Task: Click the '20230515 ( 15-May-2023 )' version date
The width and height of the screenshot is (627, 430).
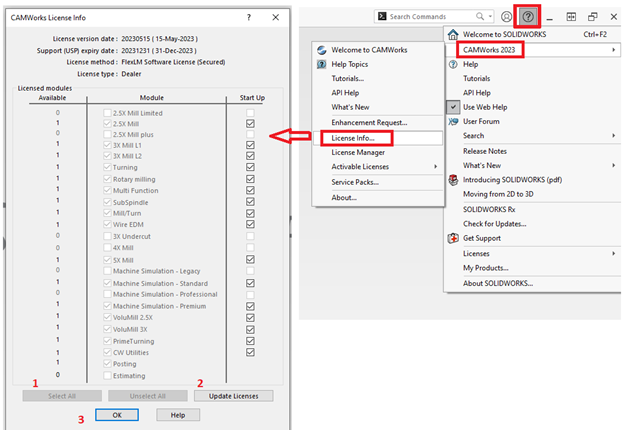Action: pyautogui.click(x=160, y=39)
